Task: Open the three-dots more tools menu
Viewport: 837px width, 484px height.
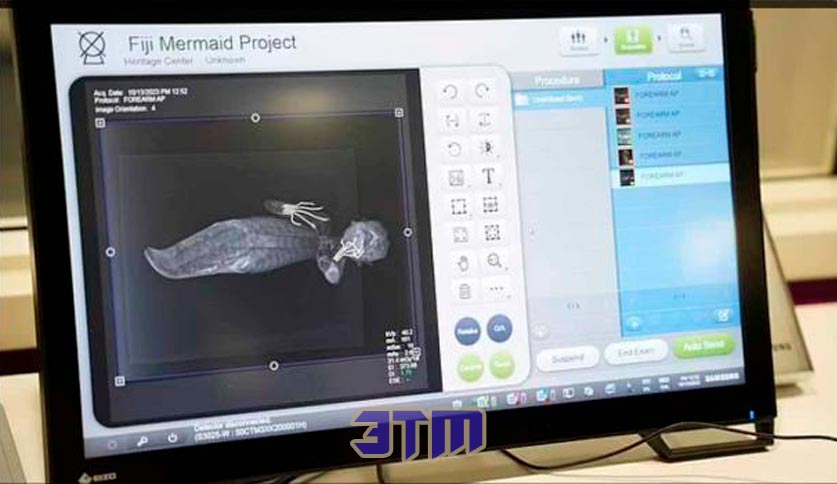Action: 496,289
